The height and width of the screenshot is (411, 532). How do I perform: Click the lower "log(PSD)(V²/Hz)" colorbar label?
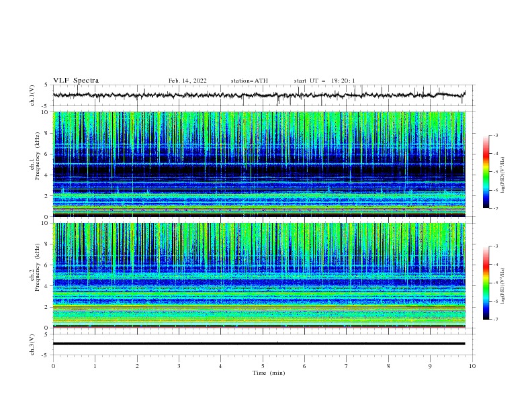coord(502,286)
